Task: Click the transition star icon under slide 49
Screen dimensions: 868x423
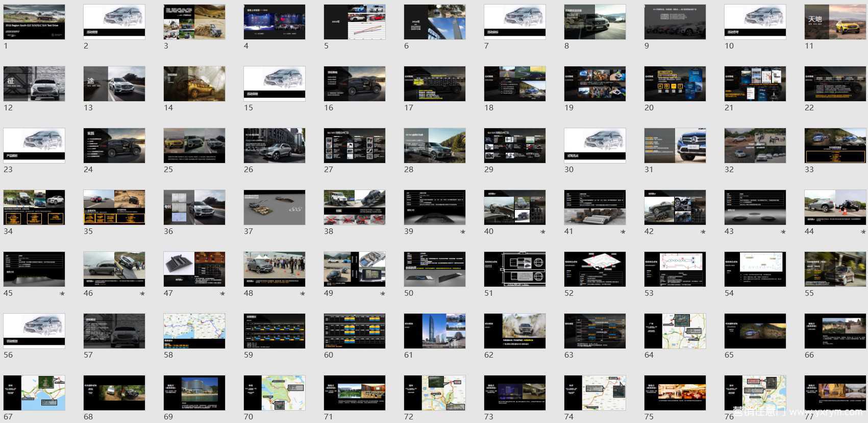Action: coord(383,294)
